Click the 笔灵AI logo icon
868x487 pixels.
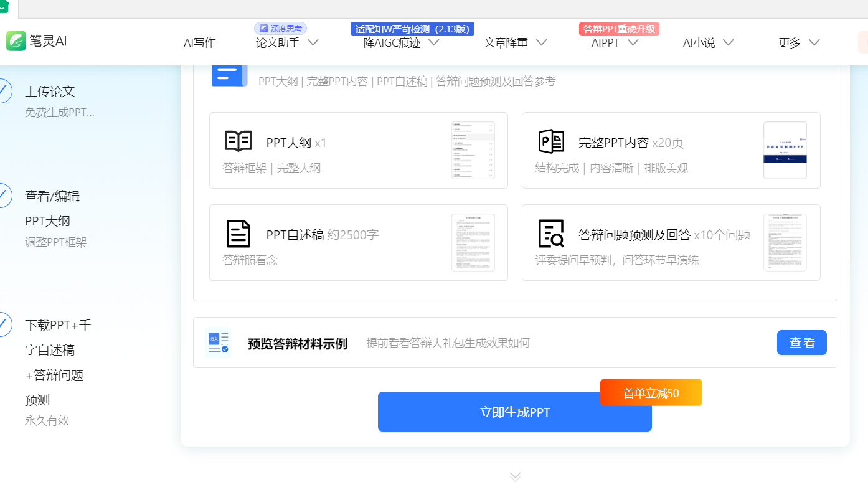[16, 41]
